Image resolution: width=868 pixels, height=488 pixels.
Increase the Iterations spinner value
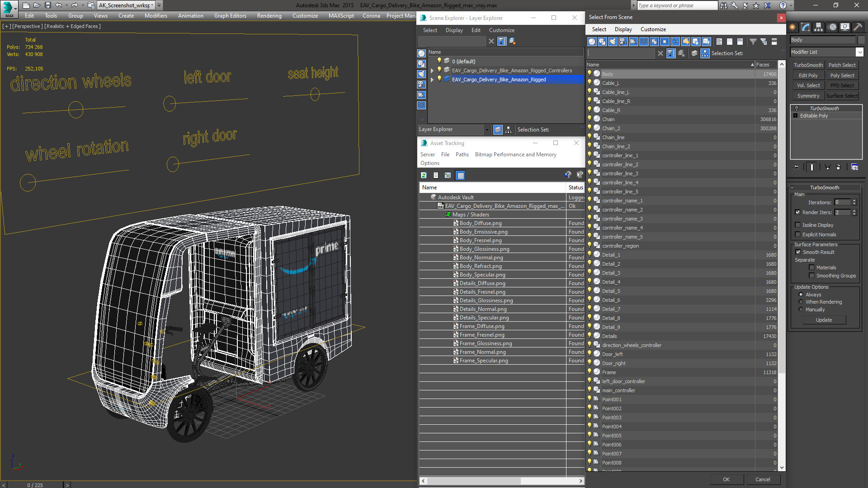tap(854, 201)
